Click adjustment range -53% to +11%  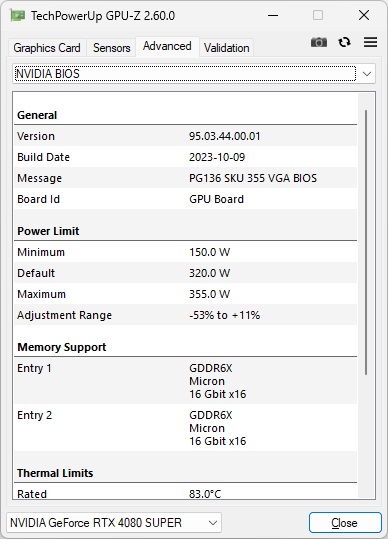point(224,315)
